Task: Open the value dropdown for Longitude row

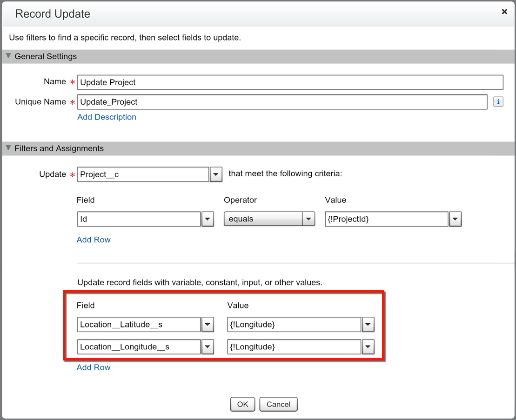Action: [368, 347]
